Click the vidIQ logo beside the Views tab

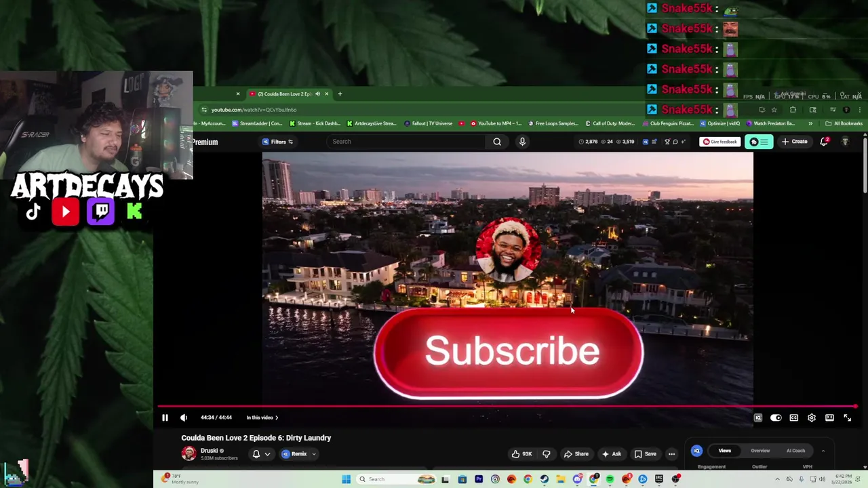click(696, 451)
